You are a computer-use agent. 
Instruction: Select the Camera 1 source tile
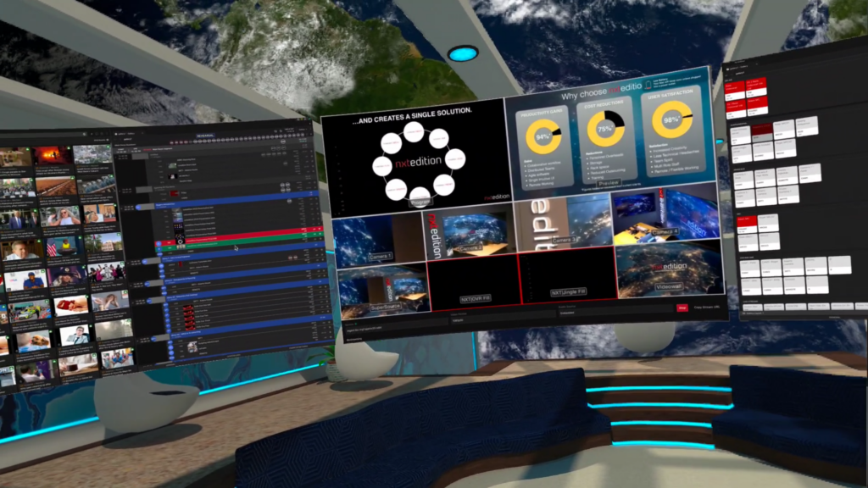pyautogui.click(x=378, y=241)
